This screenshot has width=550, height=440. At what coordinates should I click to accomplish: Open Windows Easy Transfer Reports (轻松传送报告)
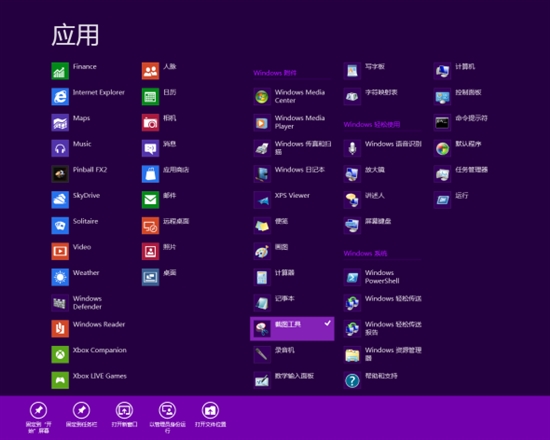point(383,329)
